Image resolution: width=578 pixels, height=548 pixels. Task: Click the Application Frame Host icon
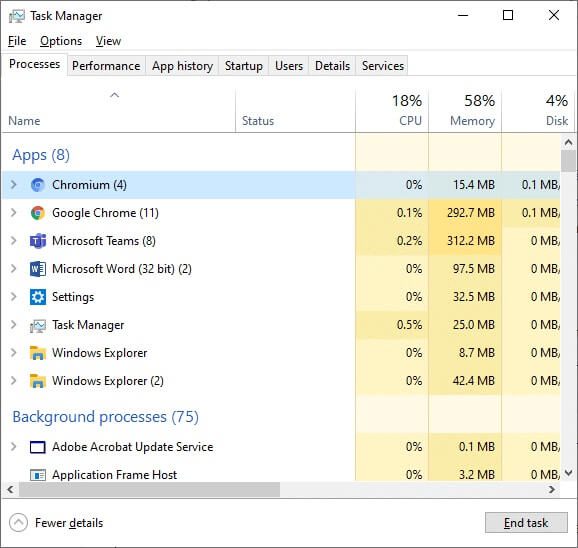tap(38, 475)
